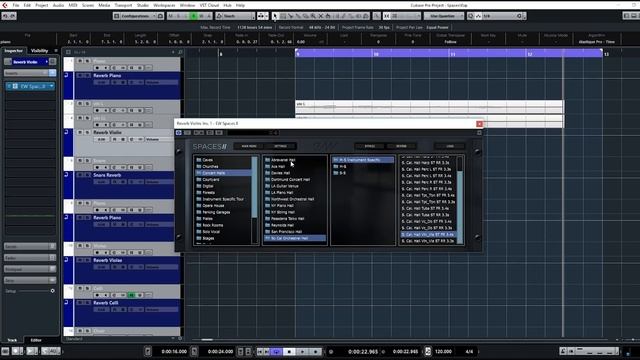Open the Touch automation mode dropdown
640x360 pixels.
(x=235, y=16)
